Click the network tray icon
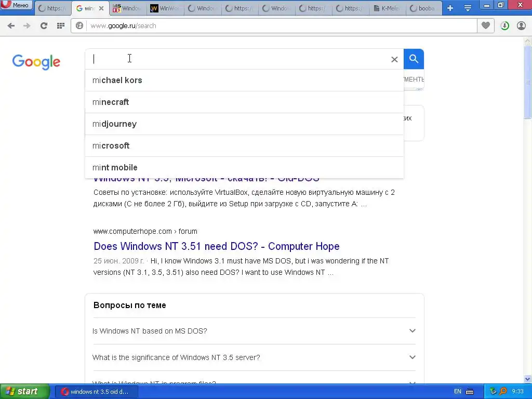This screenshot has width=532, height=399. click(x=493, y=392)
